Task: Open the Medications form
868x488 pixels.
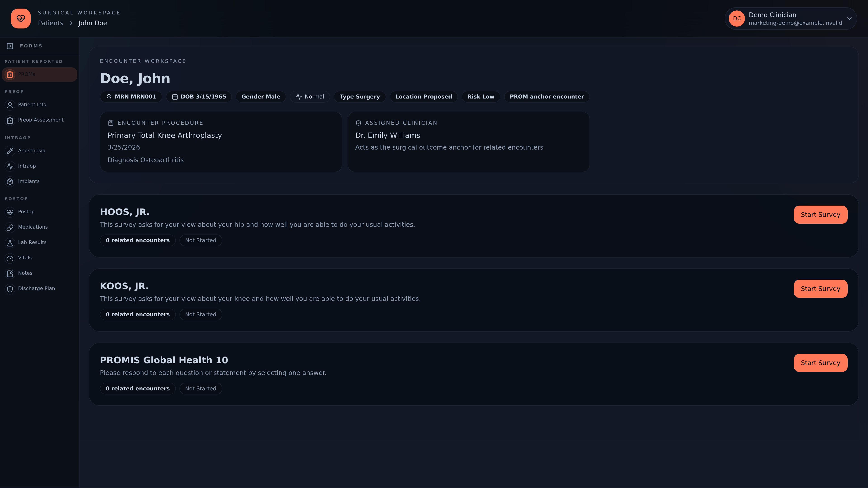Action: (x=39, y=227)
